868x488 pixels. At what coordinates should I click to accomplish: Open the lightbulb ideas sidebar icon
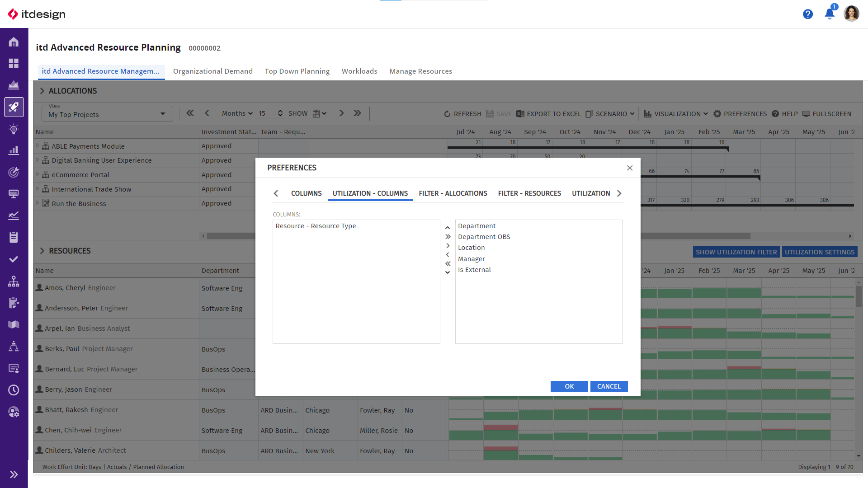click(14, 129)
